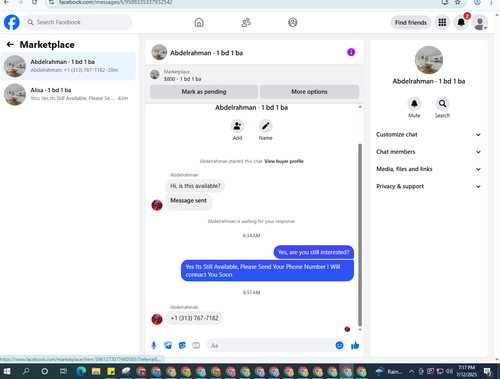Mute this conversation with the bell icon
500x379 pixels.
point(414,104)
